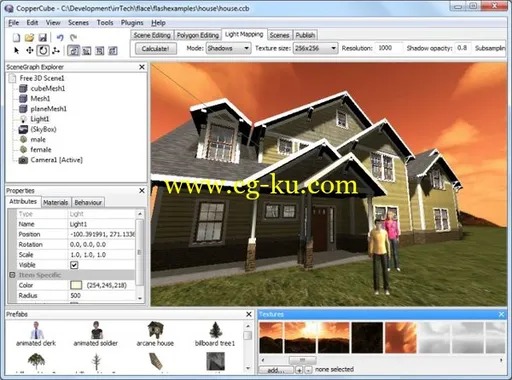Switch to the Polygon Editing tab

pos(198,35)
